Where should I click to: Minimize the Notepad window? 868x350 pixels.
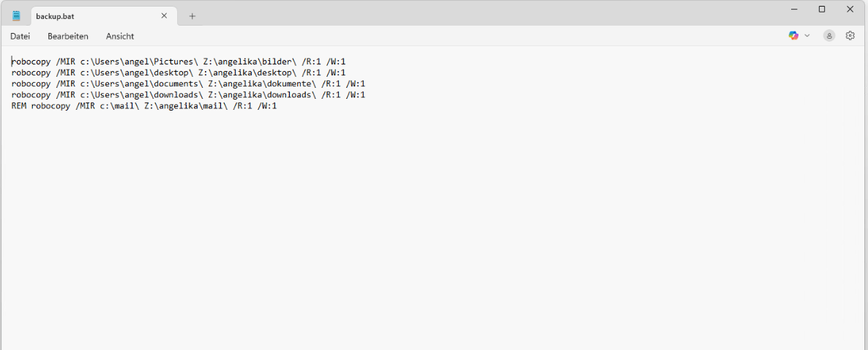point(794,9)
